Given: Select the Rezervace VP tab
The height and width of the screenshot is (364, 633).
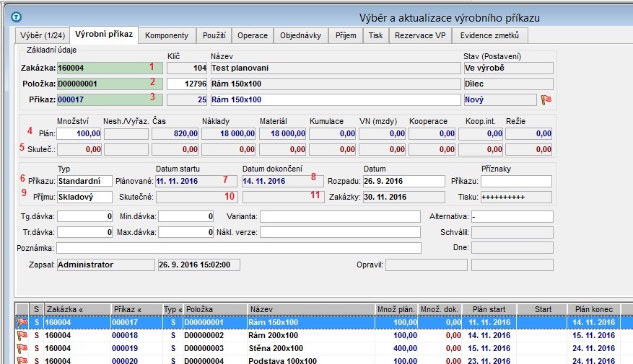Looking at the screenshot, I should coord(420,35).
